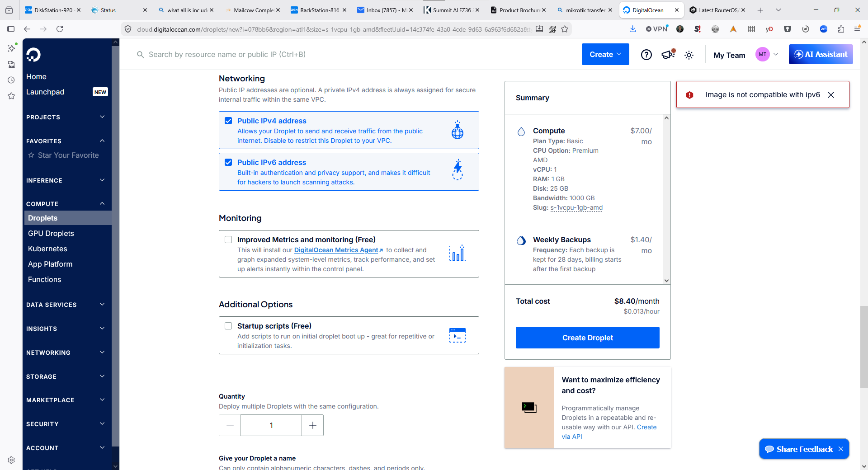This screenshot has height=470, width=868.
Task: Enable Improved Metrics and monitoring checkbox
Action: 228,240
